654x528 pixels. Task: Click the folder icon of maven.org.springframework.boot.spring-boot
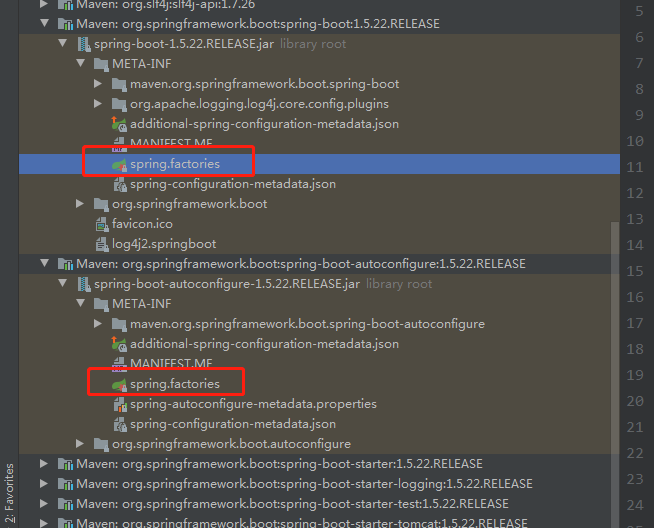(119, 84)
